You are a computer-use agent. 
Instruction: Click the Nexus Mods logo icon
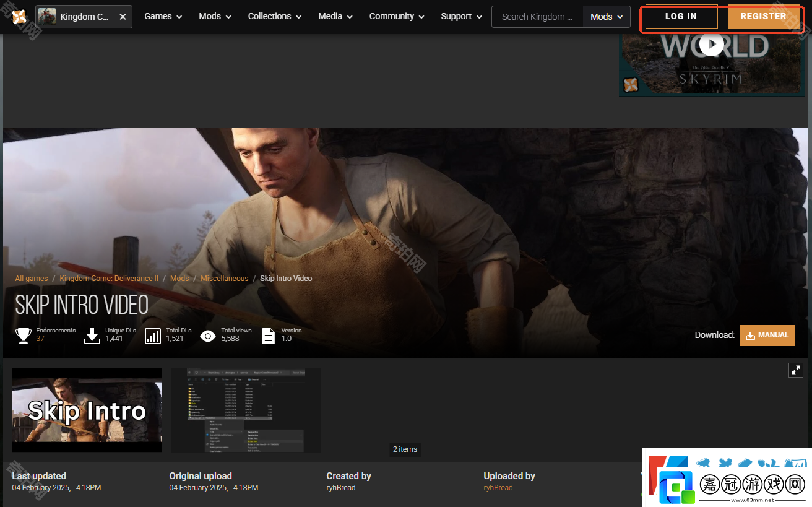19,17
